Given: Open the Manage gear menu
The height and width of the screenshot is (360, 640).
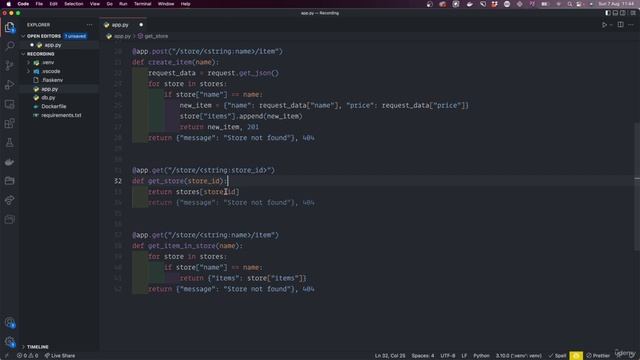Looking at the screenshot, I should coord(9,342).
